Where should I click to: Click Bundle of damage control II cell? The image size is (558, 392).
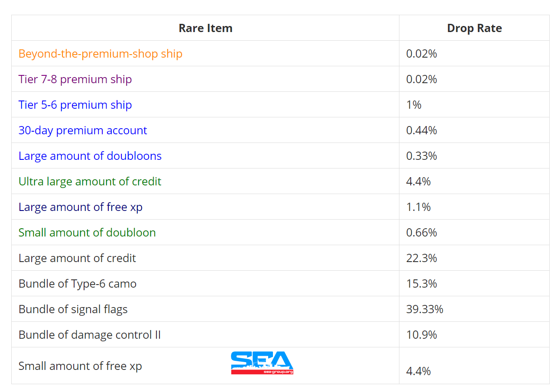pyautogui.click(x=90, y=335)
